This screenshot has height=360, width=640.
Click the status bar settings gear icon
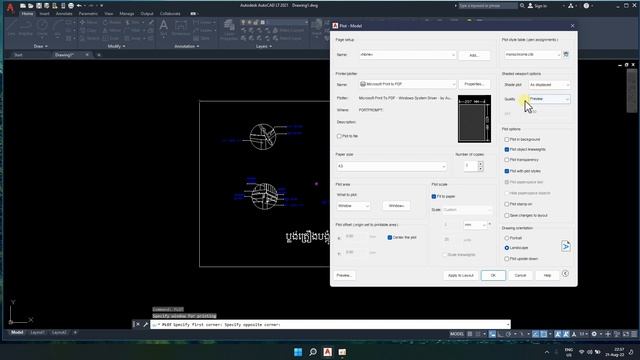tap(594, 334)
